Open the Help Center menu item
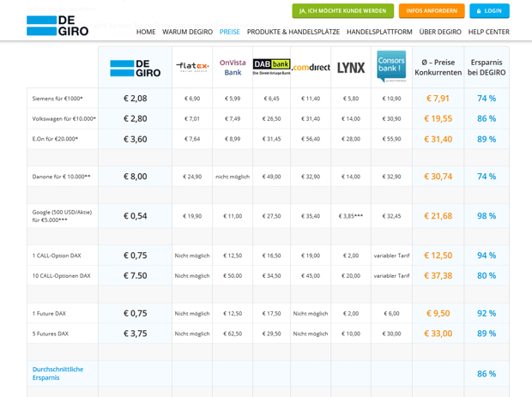This screenshot has width=532, height=397. [489, 32]
